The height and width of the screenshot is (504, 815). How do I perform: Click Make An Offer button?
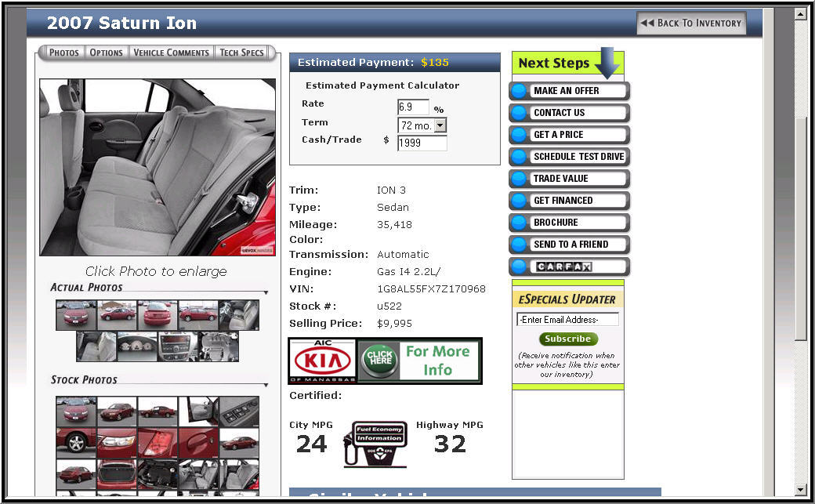pyautogui.click(x=569, y=91)
